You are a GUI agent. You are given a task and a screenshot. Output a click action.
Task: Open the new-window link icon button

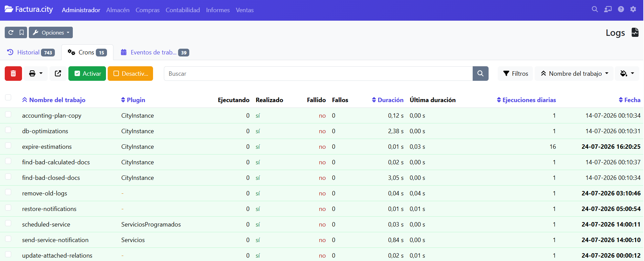(x=58, y=73)
